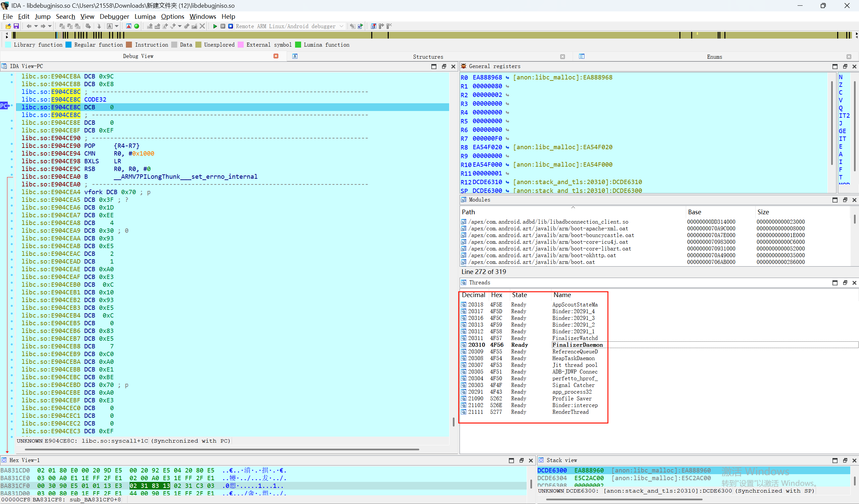The height and width of the screenshot is (504, 859).
Task: Open the Remote ARM Linux/Android debugger dropdown
Action: [341, 26]
